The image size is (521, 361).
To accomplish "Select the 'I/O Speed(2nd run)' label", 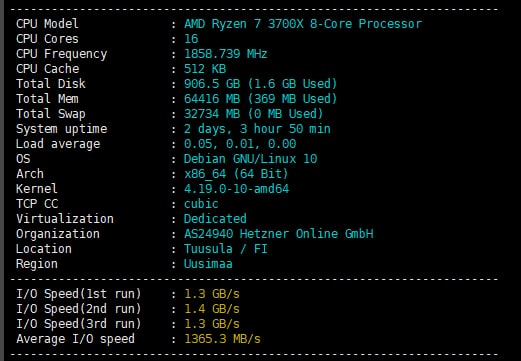I will [x=79, y=309].
